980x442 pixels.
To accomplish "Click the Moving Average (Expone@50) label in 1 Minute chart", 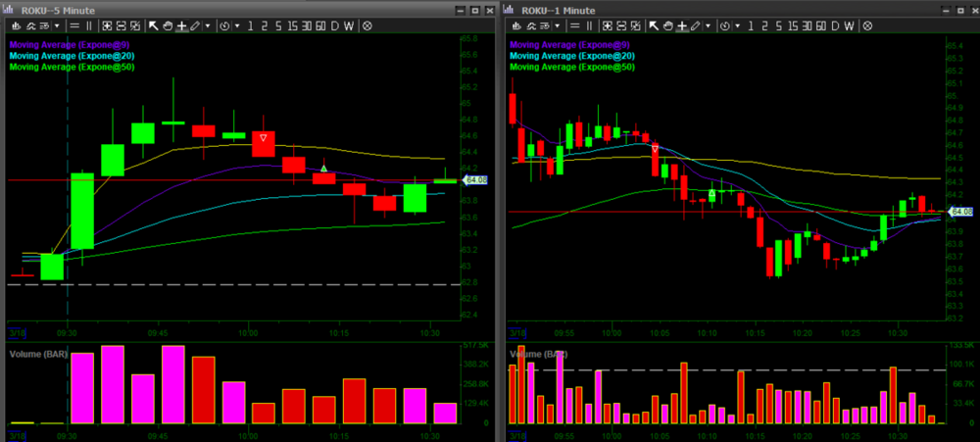I will pyautogui.click(x=572, y=68).
